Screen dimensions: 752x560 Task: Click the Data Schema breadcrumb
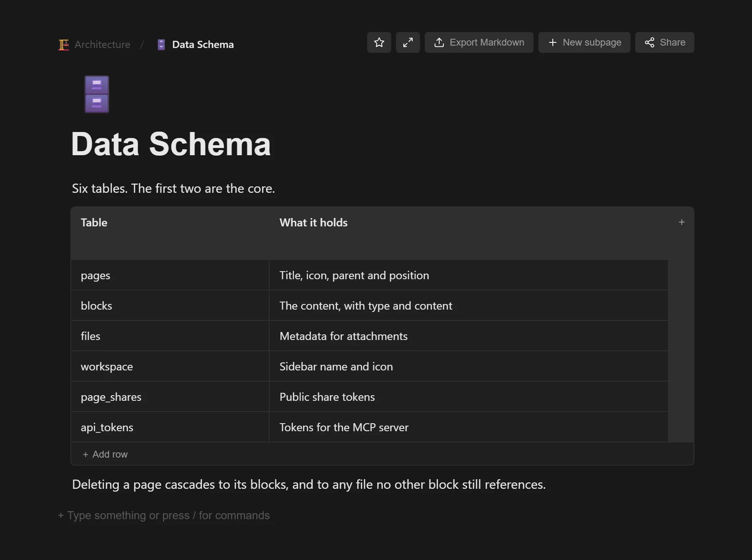click(203, 45)
